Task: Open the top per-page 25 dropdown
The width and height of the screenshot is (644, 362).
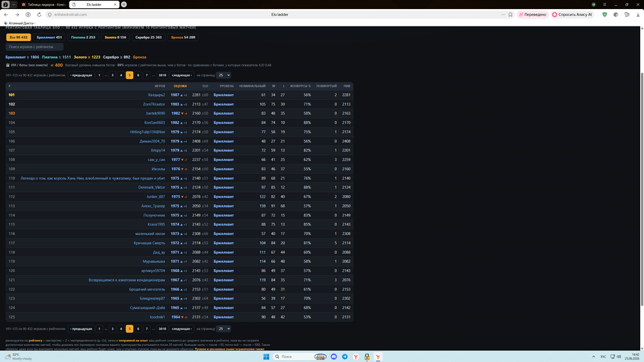Action: coord(223,75)
